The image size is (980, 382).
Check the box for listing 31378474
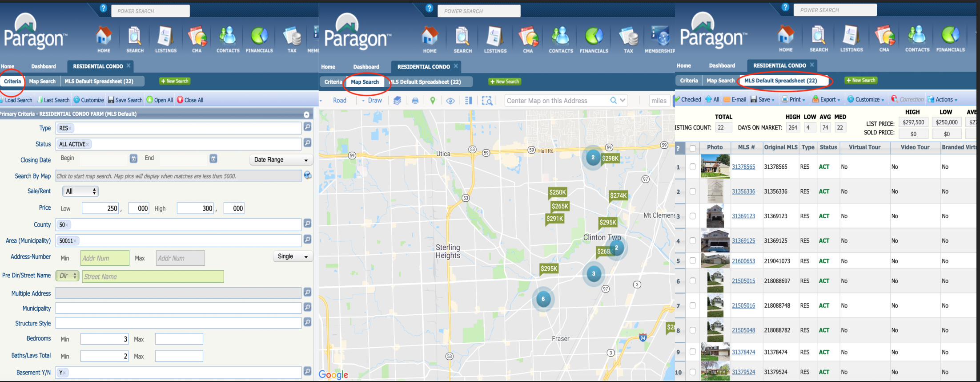pyautogui.click(x=692, y=352)
